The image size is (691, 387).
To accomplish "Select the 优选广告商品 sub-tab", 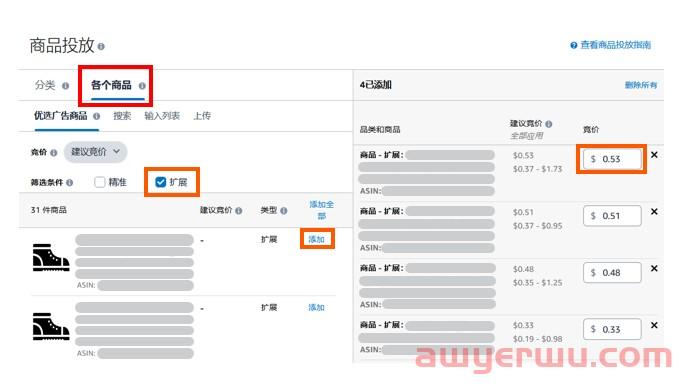I will [60, 115].
